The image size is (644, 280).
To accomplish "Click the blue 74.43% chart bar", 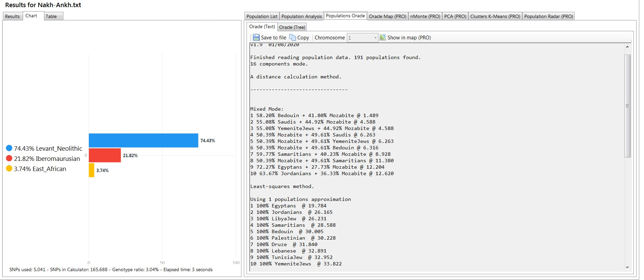I will pyautogui.click(x=143, y=141).
